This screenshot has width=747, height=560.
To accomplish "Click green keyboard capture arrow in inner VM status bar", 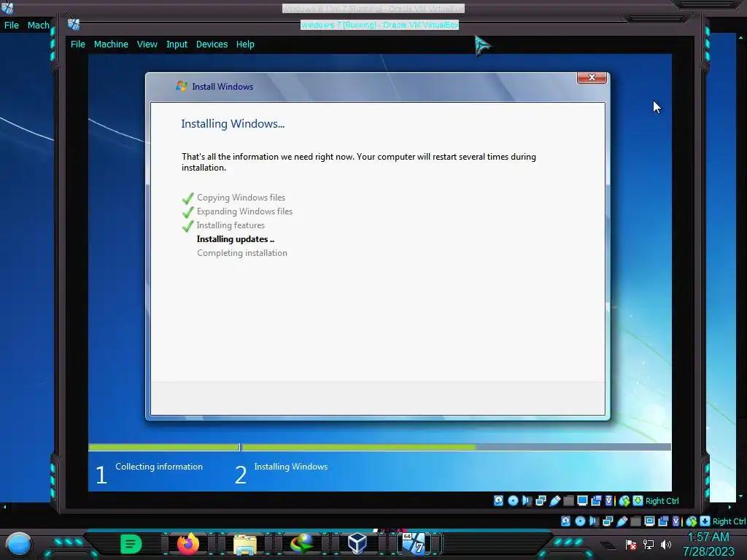I will point(638,500).
